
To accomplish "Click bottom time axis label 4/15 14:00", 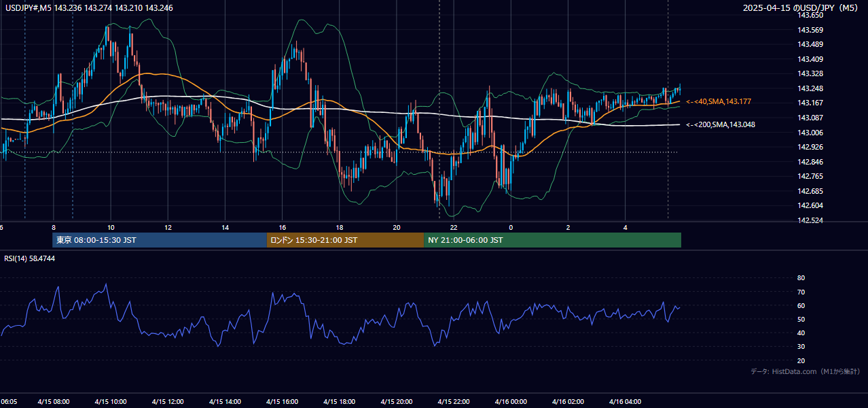I will coord(225,401).
